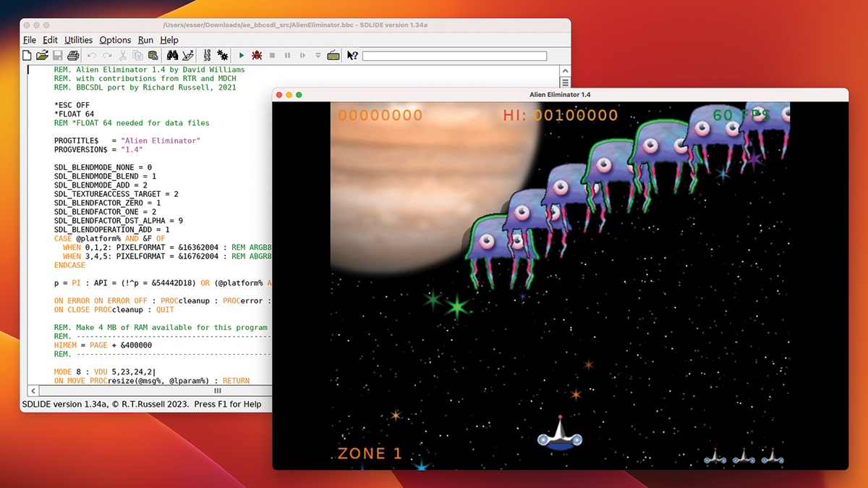Click the empty toolbar text field
Image resolution: width=868 pixels, height=488 pixels.
pyautogui.click(x=454, y=56)
